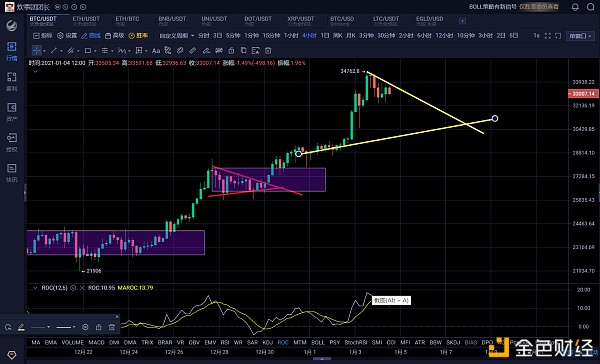This screenshot has width=600, height=364.
Task: Expand the rectangle tool dropdown arrow
Action: 95,51
